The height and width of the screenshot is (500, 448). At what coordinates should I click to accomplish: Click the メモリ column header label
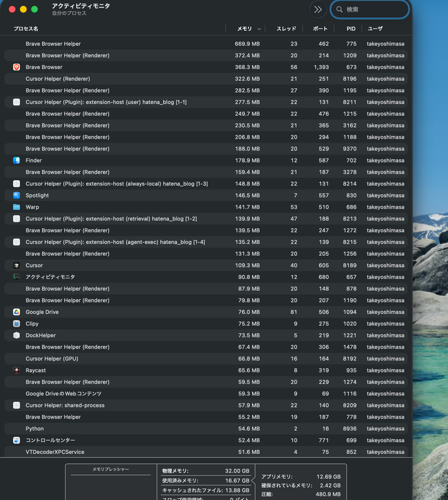[x=244, y=29]
